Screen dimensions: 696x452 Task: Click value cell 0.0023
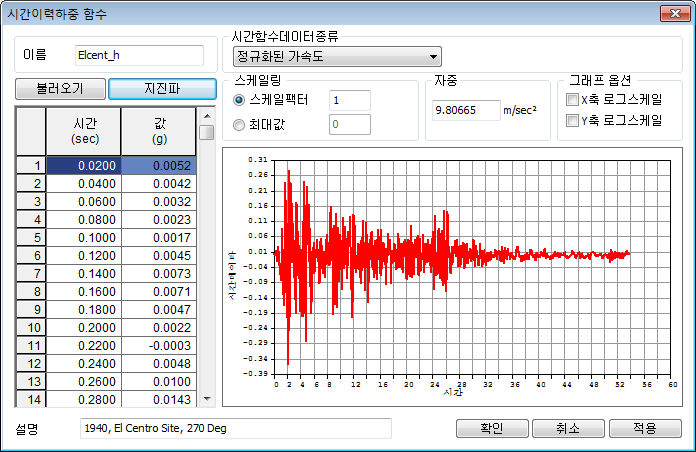[x=159, y=220]
